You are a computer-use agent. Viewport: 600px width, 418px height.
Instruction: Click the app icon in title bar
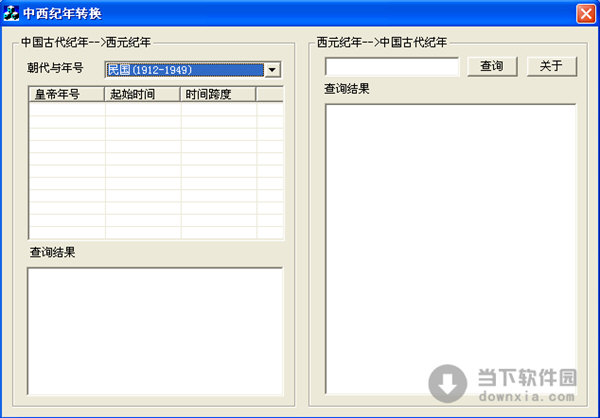(x=11, y=14)
